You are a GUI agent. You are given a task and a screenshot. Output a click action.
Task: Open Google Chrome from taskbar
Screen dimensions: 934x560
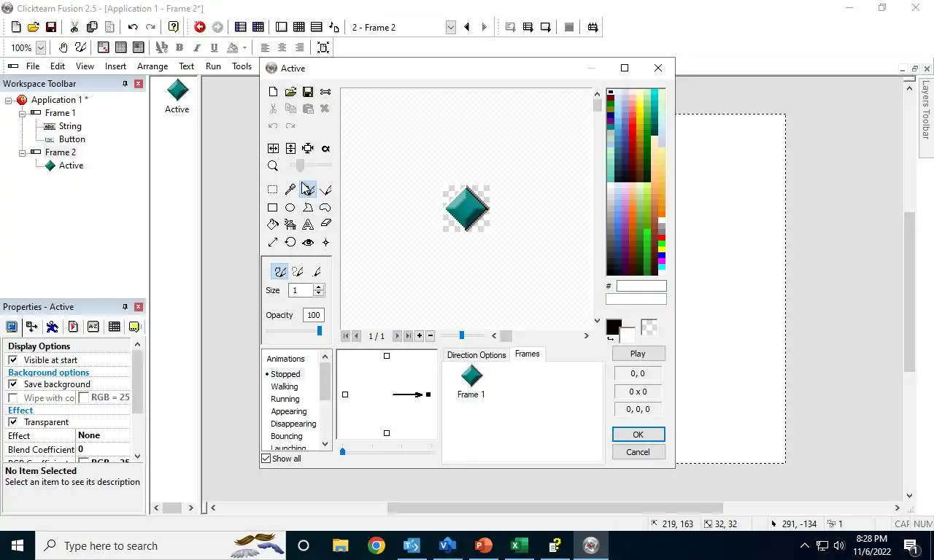pos(377,545)
